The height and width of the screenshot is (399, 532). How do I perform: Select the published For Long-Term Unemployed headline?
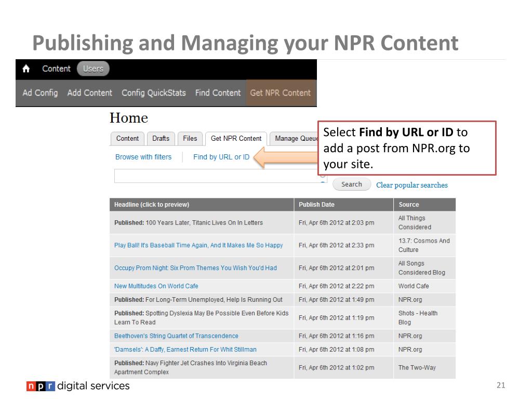point(198,300)
